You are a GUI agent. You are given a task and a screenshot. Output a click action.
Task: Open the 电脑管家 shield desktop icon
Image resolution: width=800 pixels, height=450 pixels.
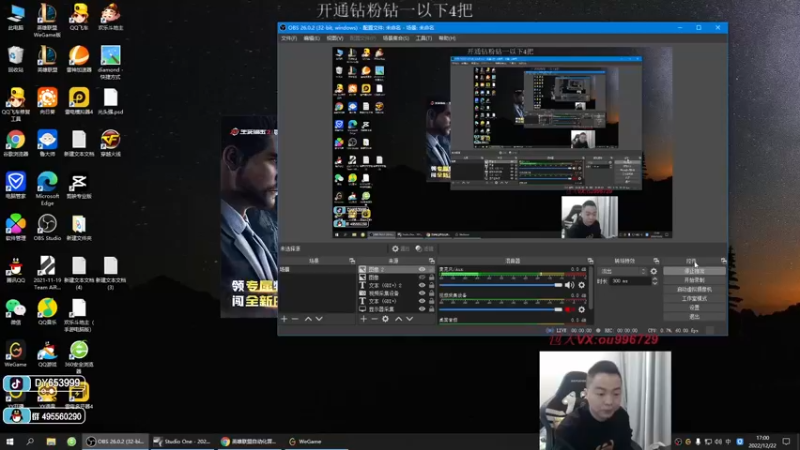(x=16, y=185)
